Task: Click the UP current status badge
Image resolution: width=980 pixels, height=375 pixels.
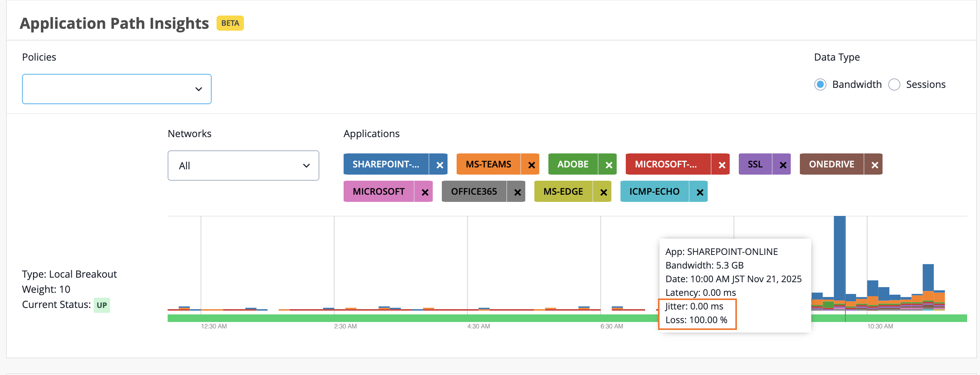Action: click(102, 305)
